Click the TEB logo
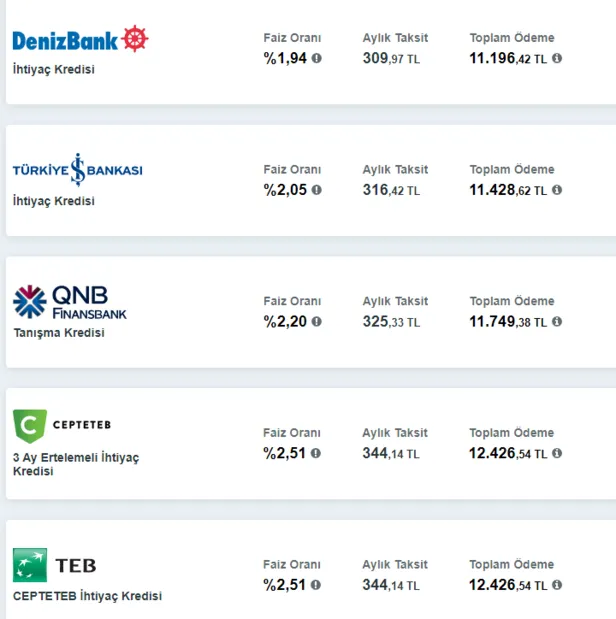Viewport: 616px width, 619px height. click(55, 565)
